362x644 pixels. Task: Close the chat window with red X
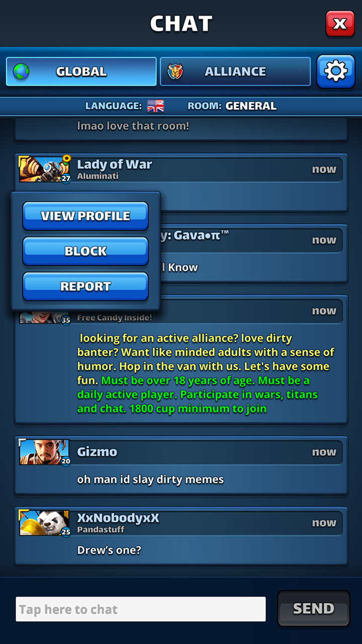(340, 23)
